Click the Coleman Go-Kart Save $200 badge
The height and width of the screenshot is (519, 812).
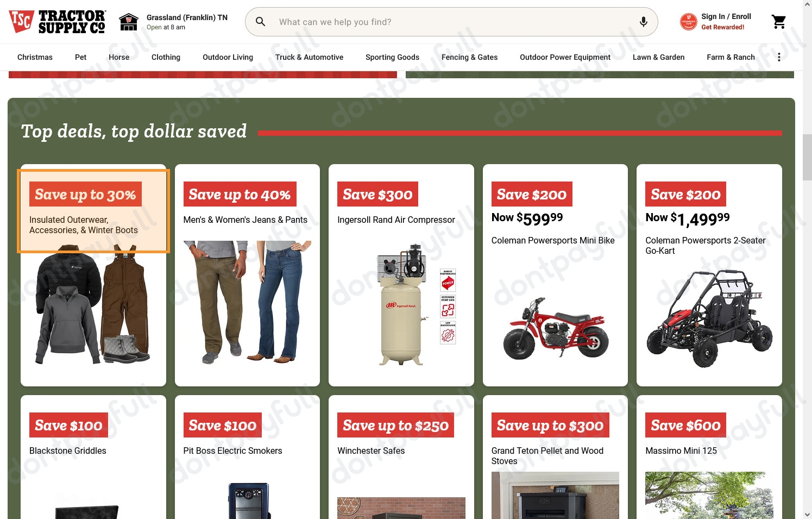click(x=685, y=194)
